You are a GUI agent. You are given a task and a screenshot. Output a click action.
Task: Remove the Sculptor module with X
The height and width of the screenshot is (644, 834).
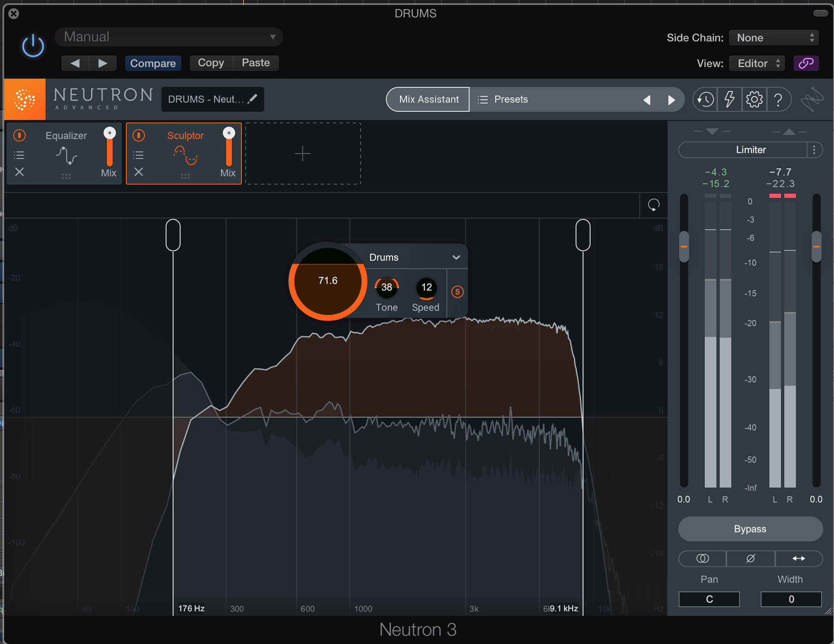[139, 172]
